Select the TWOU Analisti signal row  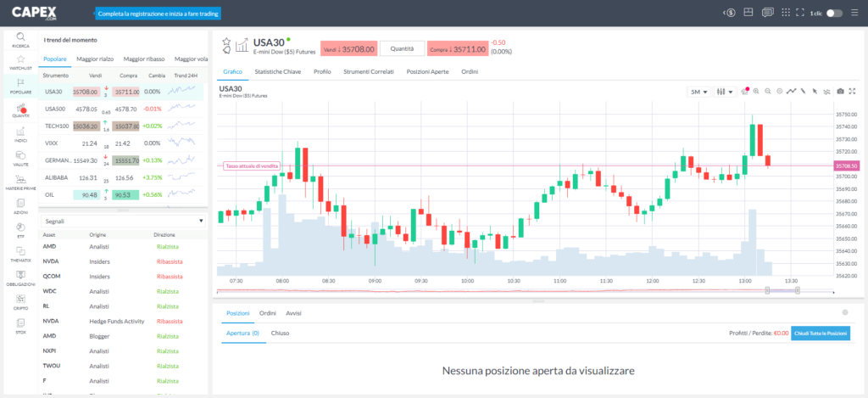point(124,366)
